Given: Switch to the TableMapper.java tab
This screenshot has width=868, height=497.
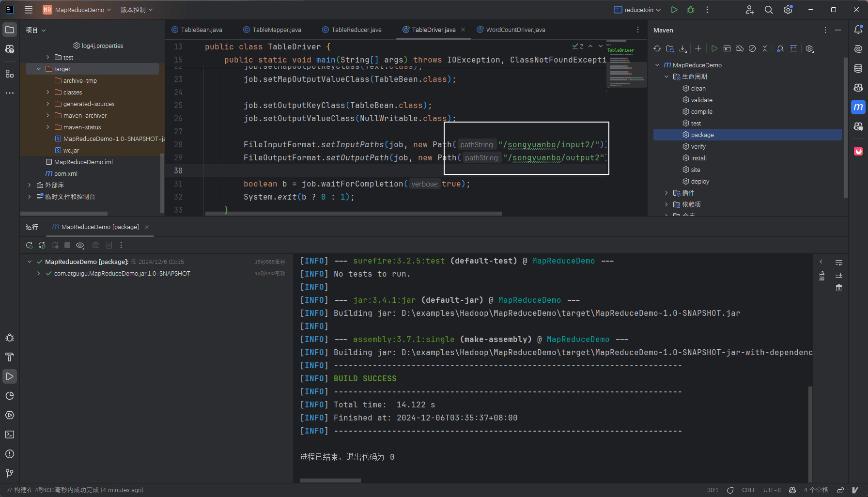Looking at the screenshot, I should point(276,30).
